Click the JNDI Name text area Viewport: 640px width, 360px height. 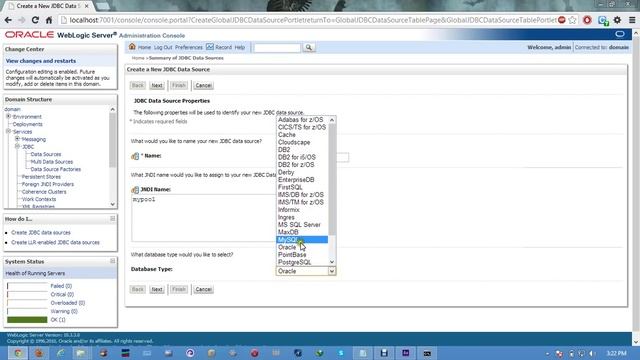coord(203,218)
